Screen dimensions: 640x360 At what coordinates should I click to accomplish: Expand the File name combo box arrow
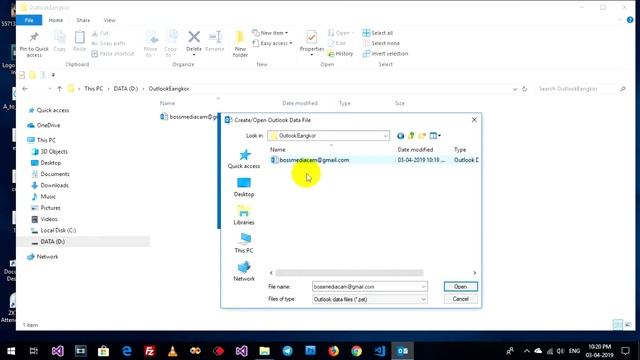coord(423,287)
